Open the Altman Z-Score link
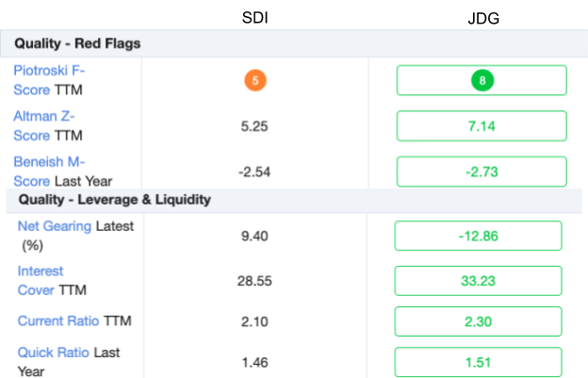This screenshot has height=378, width=588. 44,126
